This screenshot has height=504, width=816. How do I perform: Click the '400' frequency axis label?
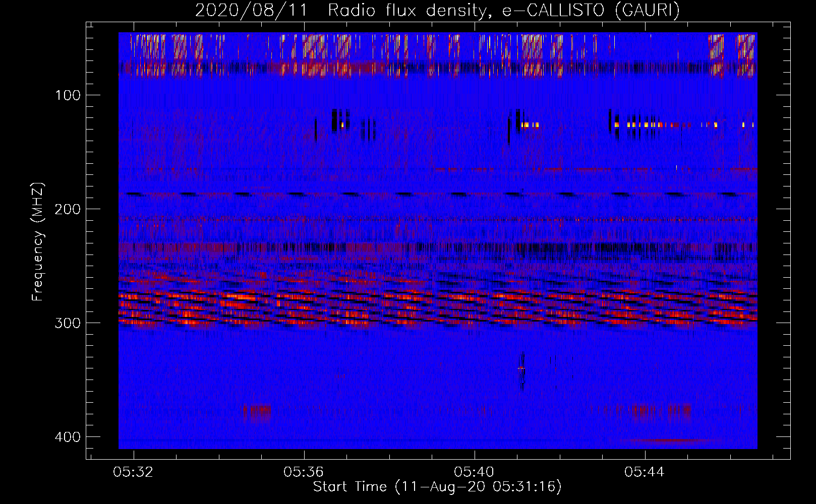[x=67, y=437]
